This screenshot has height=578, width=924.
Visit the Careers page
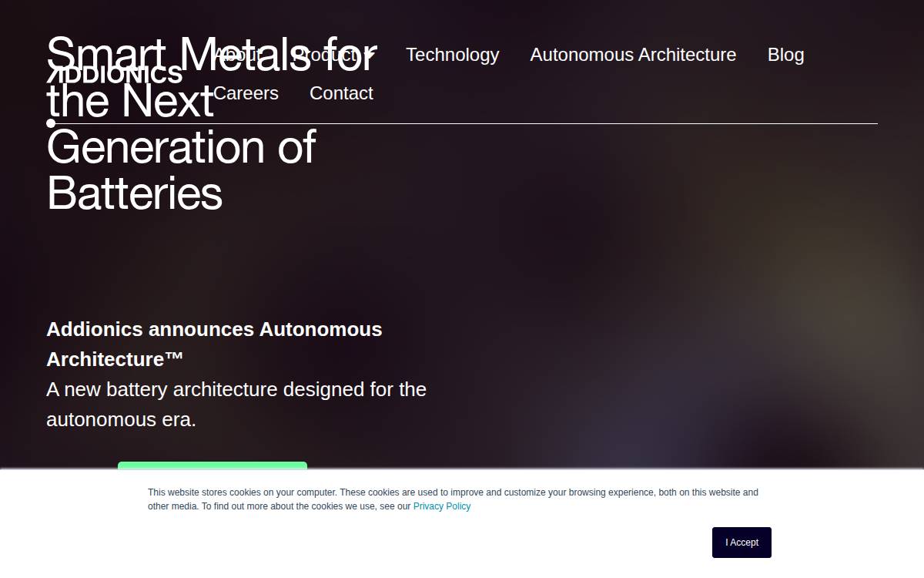tap(246, 93)
